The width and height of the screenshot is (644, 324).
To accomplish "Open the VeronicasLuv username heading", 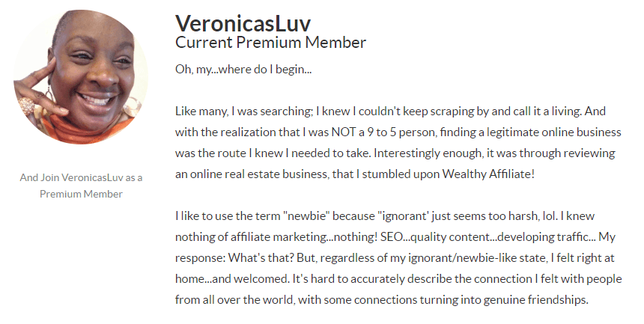I will click(x=243, y=23).
